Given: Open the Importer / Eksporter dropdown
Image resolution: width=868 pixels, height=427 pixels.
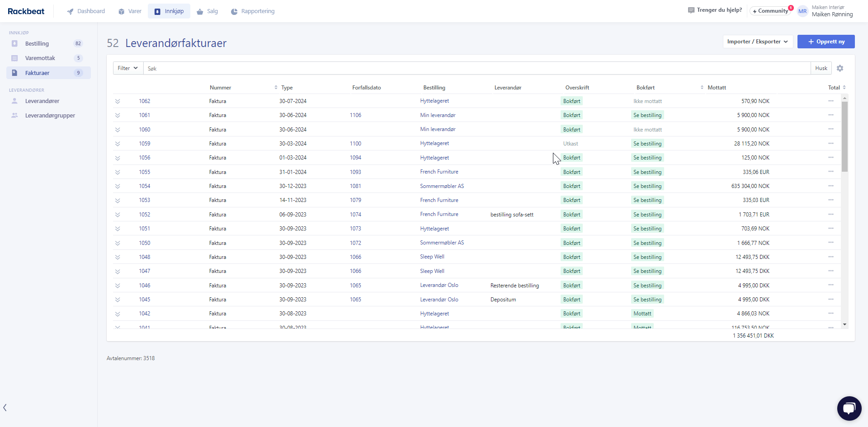Looking at the screenshot, I should (757, 42).
